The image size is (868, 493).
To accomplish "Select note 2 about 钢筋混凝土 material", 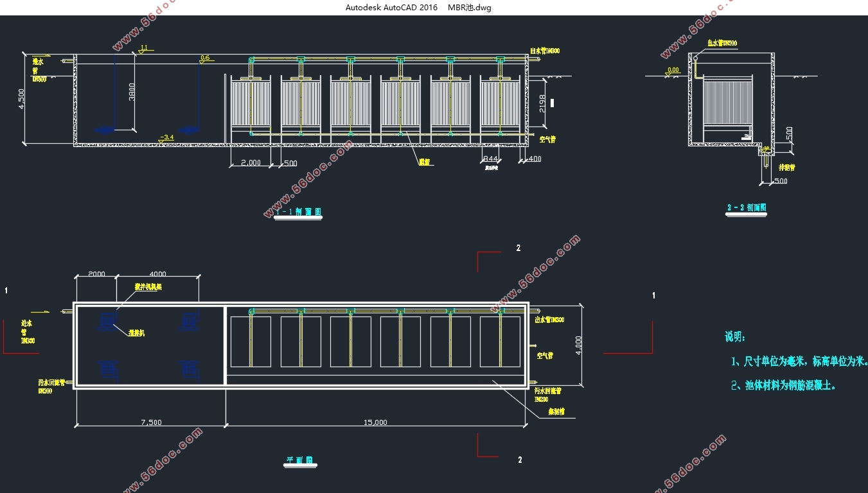I will (783, 386).
